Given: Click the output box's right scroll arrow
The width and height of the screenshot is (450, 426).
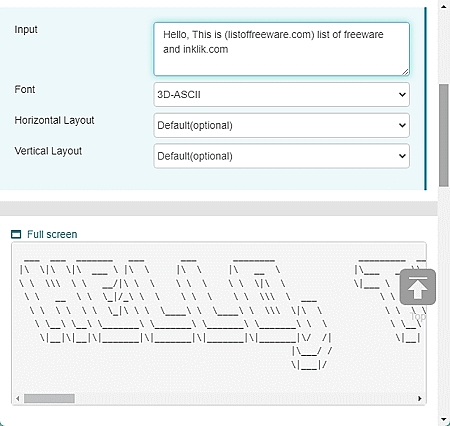Looking at the screenshot, I should pos(420,398).
